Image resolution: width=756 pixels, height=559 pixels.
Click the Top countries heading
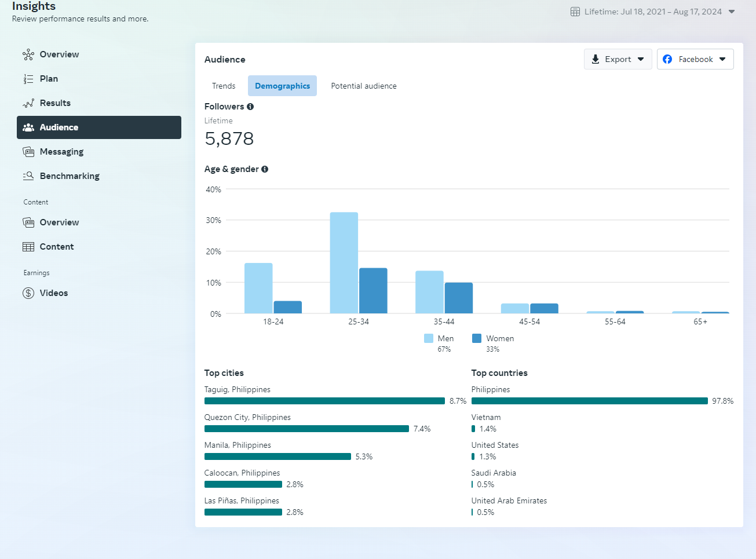[499, 373]
